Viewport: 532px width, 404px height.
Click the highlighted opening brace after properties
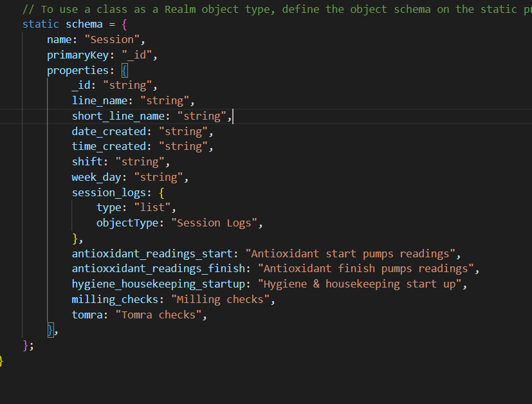click(124, 70)
